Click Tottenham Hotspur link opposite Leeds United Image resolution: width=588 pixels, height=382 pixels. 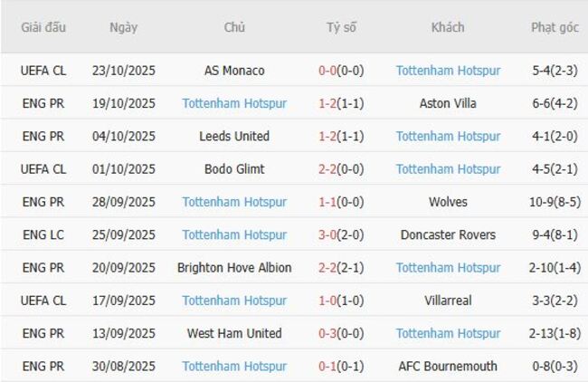(448, 136)
